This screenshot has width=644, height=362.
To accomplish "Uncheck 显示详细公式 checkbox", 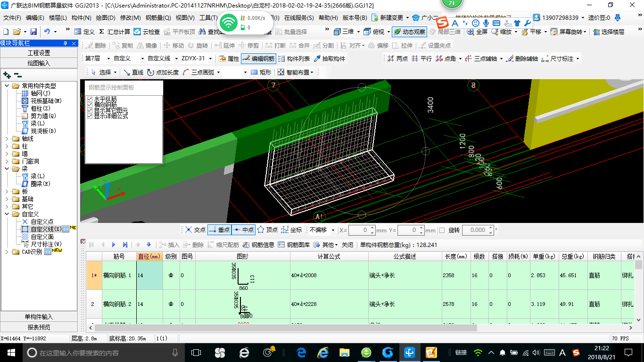I will (90, 116).
